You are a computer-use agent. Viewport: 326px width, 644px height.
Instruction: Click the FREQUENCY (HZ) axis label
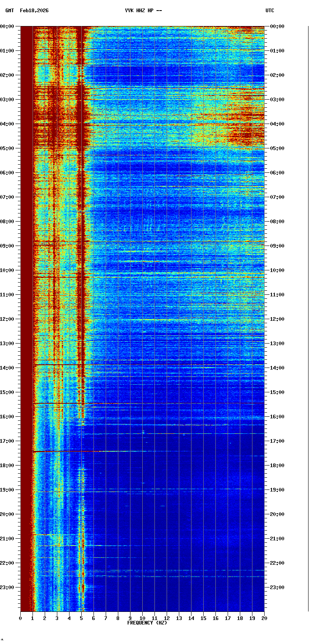(x=147, y=623)
